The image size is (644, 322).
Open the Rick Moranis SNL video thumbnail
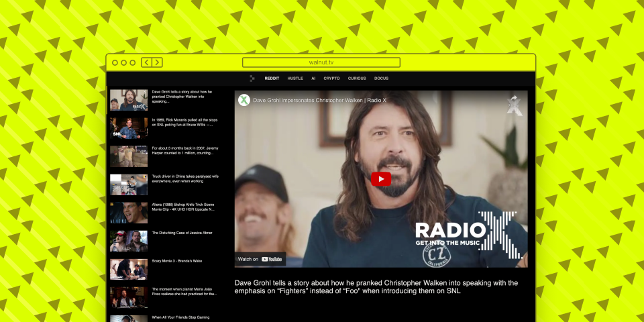[129, 128]
